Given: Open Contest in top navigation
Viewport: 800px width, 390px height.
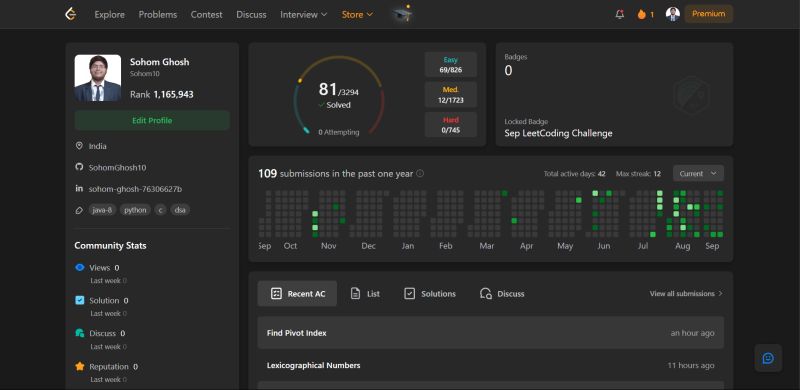Looking at the screenshot, I should tap(207, 14).
